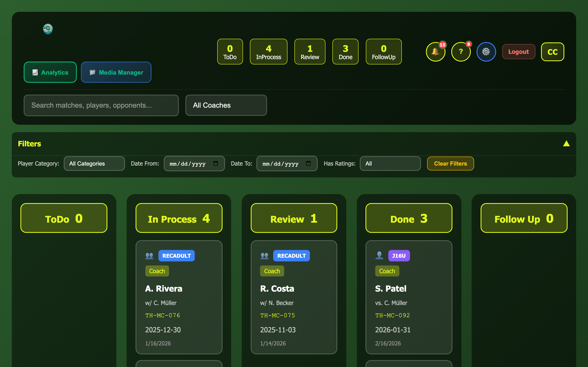This screenshot has width=588, height=367.
Task: Click the Logout button
Action: click(519, 51)
